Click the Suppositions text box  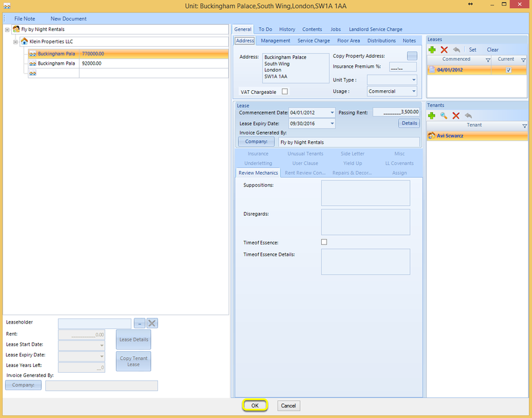[x=365, y=193]
